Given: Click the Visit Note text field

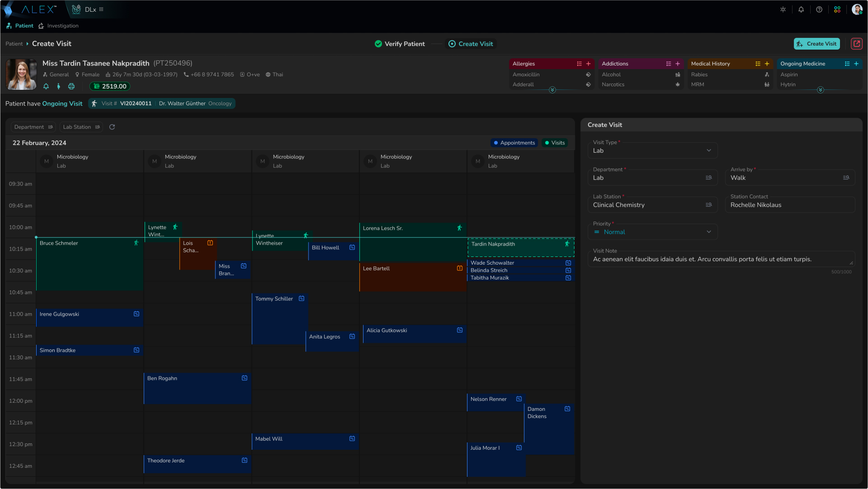Looking at the screenshot, I should 721,259.
